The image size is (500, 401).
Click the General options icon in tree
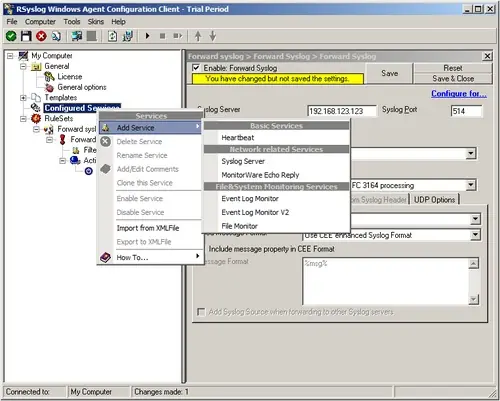(49, 87)
